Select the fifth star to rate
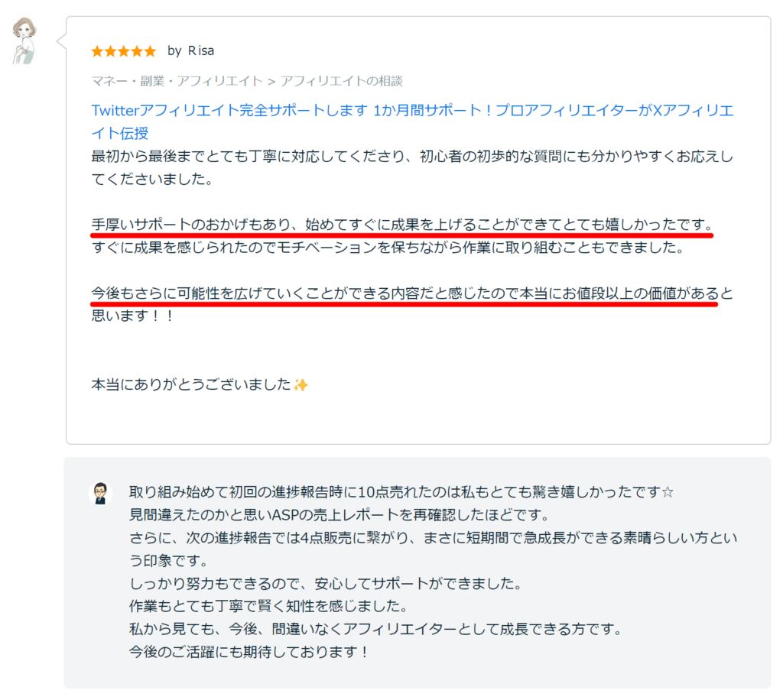 pos(151,51)
